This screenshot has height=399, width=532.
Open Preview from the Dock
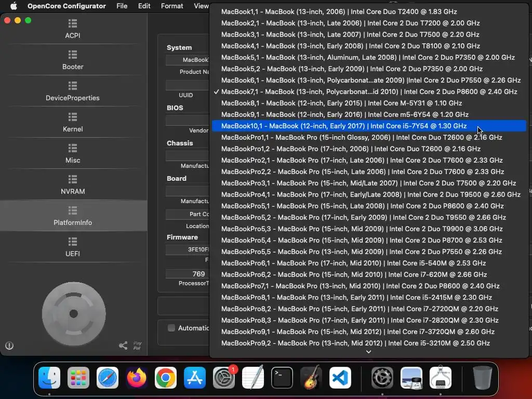click(x=411, y=378)
